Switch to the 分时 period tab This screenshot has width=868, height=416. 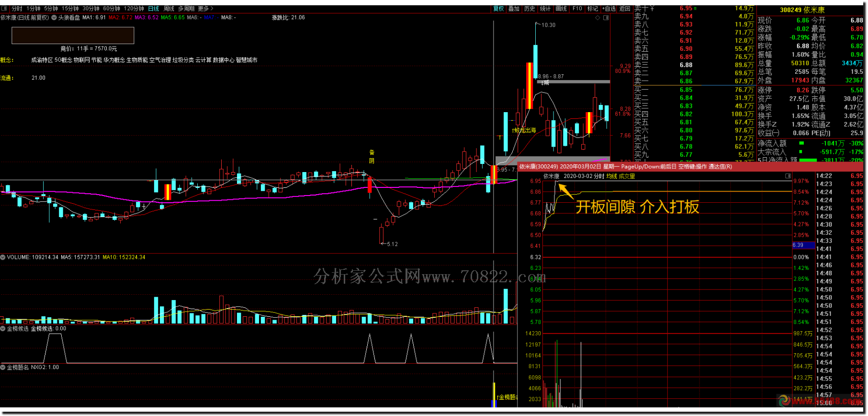click(x=17, y=9)
